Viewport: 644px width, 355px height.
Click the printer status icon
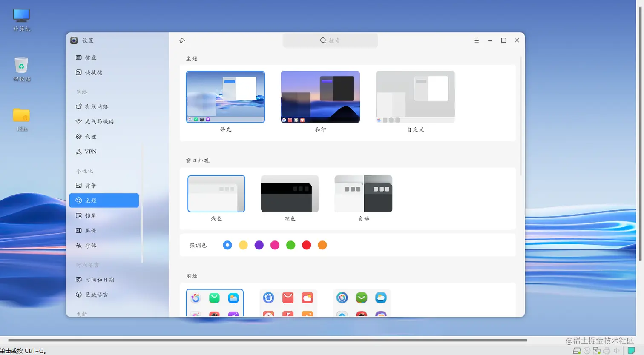pyautogui.click(x=607, y=351)
